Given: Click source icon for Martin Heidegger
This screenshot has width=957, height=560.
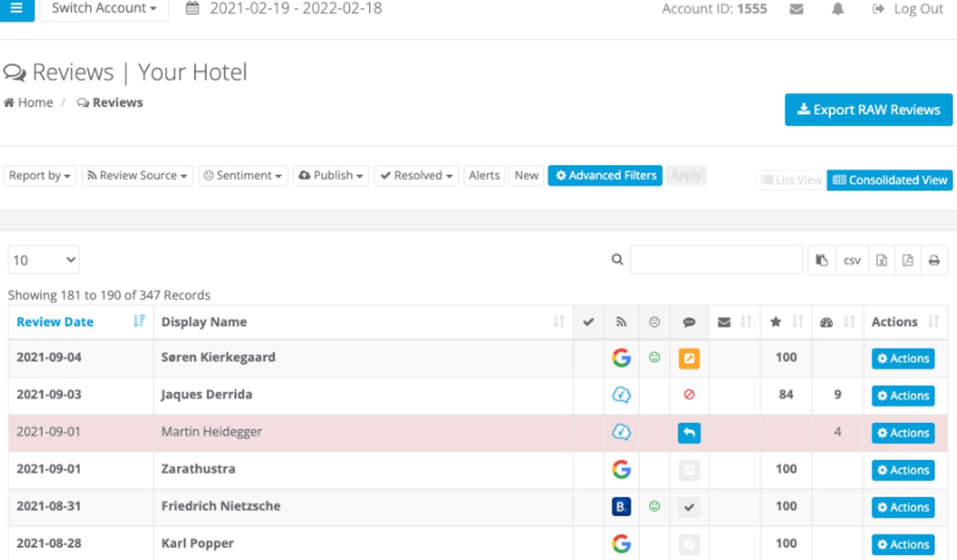Looking at the screenshot, I should click(x=621, y=432).
